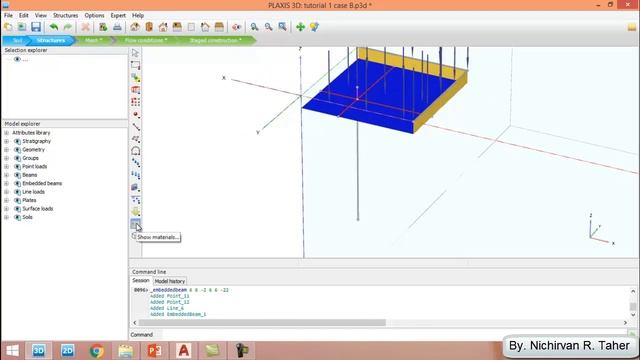Expand the Plates tree node
Viewport: 640px width, 360px height.
pyautogui.click(x=7, y=200)
